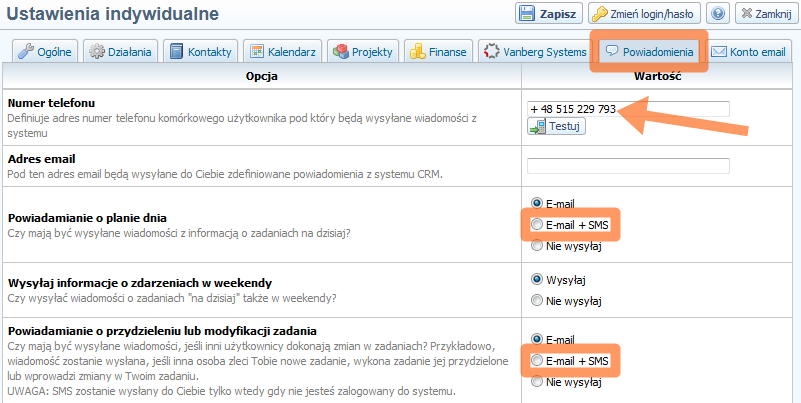801x403 pixels.
Task: Close settings with Zamknij button
Action: (765, 14)
